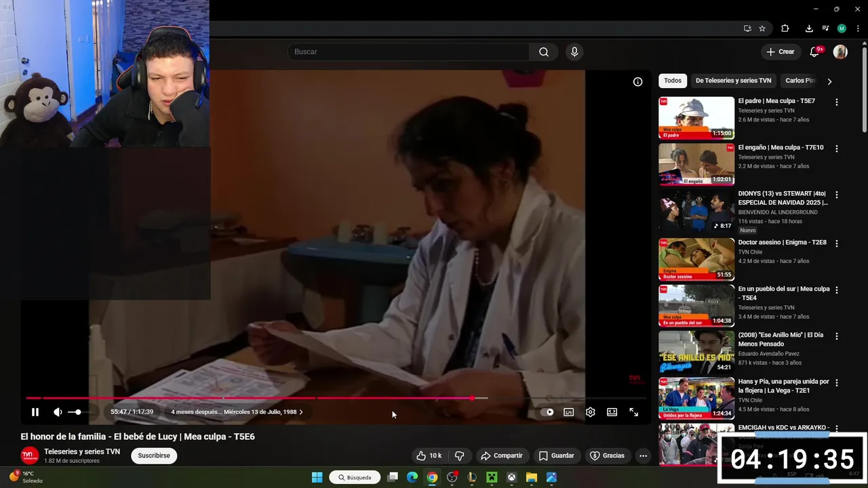Save video with Guardar button
Screen dimensions: 868x488
pyautogui.click(x=556, y=455)
